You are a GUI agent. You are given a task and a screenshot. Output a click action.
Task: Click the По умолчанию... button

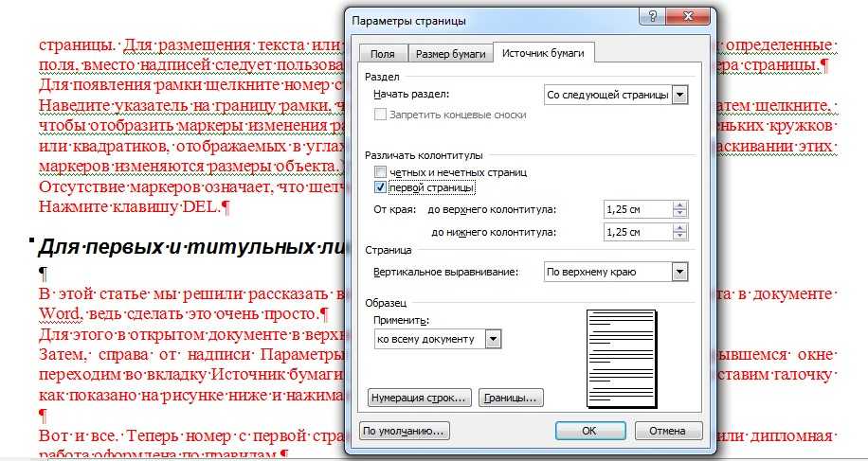(405, 431)
